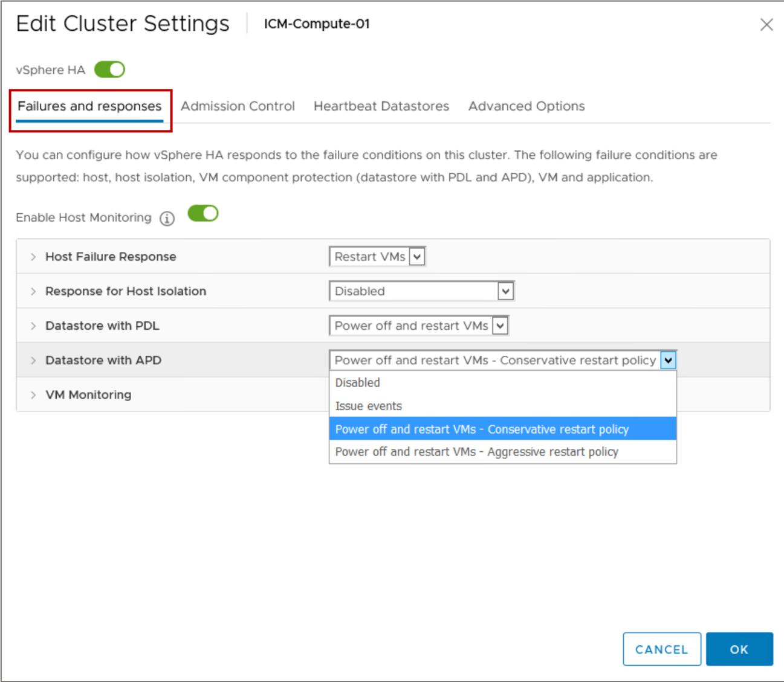Click the ICM-Compute-01 cluster name

[x=317, y=24]
